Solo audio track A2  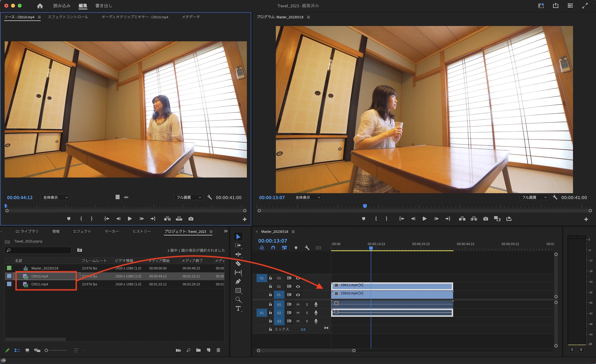(x=307, y=313)
